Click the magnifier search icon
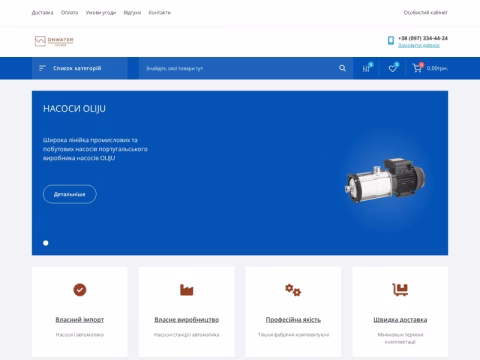The width and height of the screenshot is (480, 360). (342, 68)
